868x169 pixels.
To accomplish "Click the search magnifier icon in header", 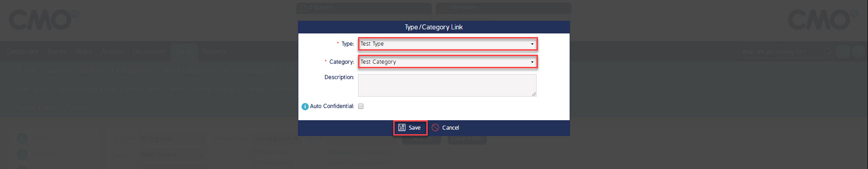I will 827,52.
